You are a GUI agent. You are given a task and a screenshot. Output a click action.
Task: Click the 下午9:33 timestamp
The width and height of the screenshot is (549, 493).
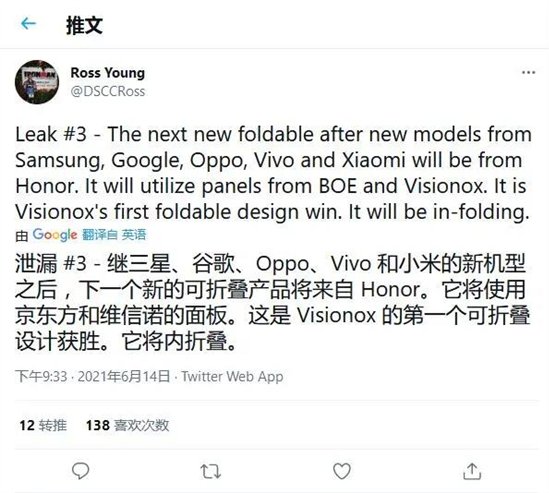point(41,376)
